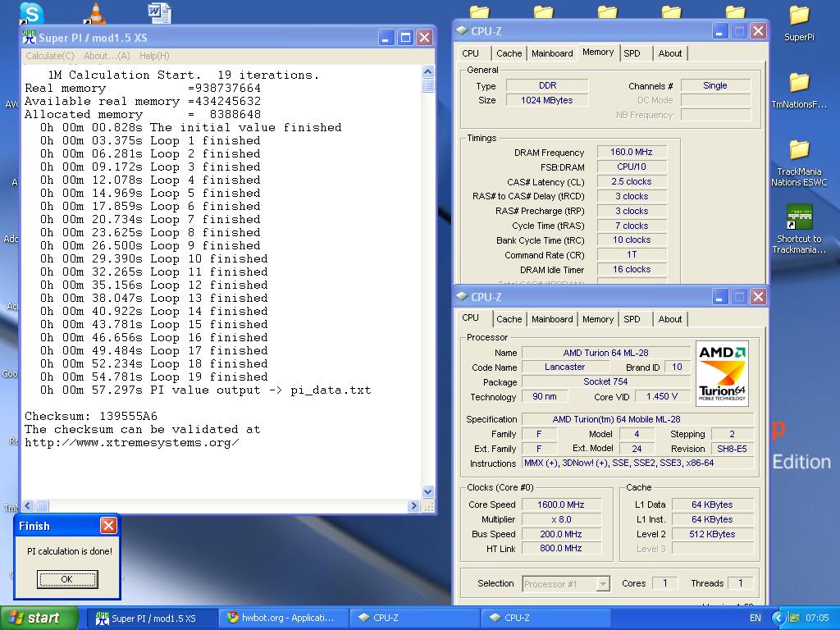The height and width of the screenshot is (630, 840).
Task: Switch to About tab in lower CPU-Z
Action: [x=670, y=319]
